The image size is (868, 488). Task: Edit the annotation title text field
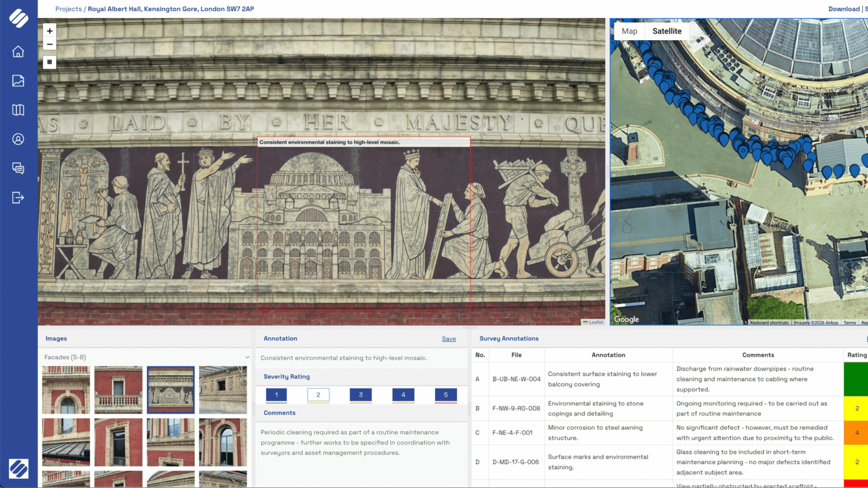click(x=362, y=358)
